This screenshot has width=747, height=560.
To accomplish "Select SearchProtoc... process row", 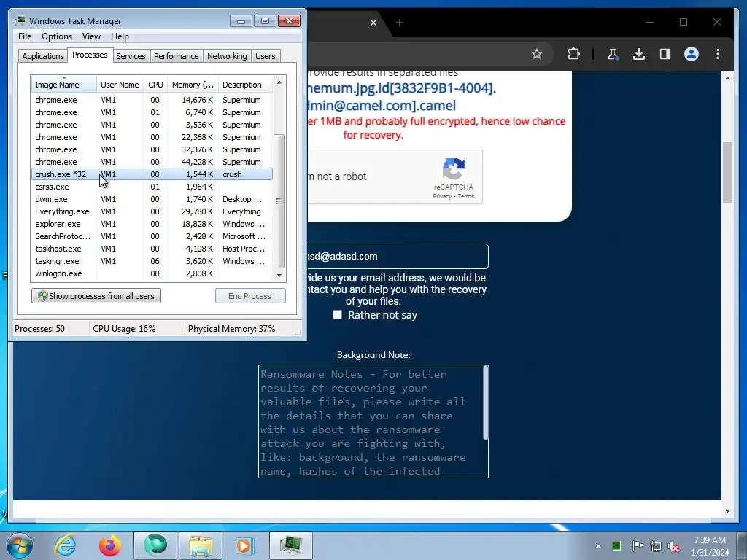I will pyautogui.click(x=152, y=236).
